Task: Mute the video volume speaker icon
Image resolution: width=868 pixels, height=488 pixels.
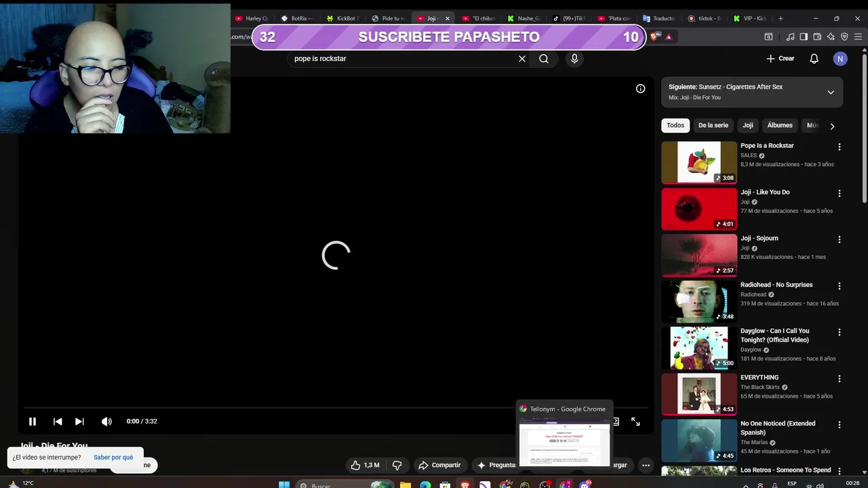Action: pos(106,422)
